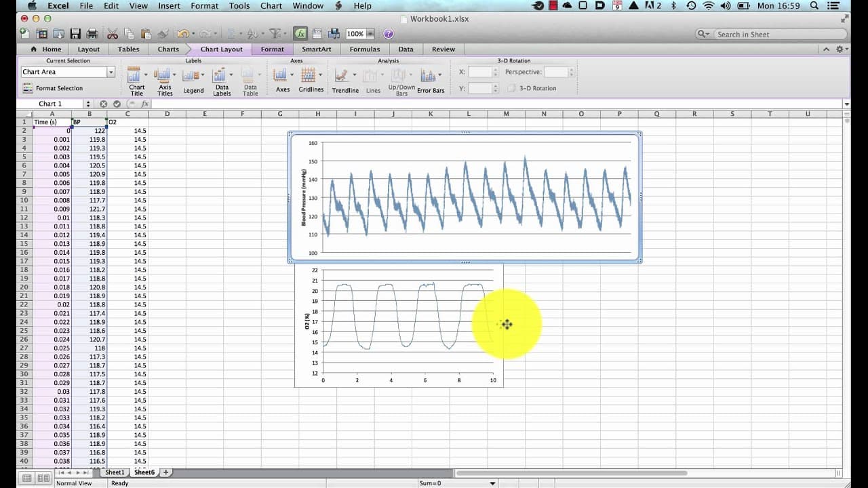Open the Review ribbon tab
The height and width of the screenshot is (488, 868).
tap(443, 49)
